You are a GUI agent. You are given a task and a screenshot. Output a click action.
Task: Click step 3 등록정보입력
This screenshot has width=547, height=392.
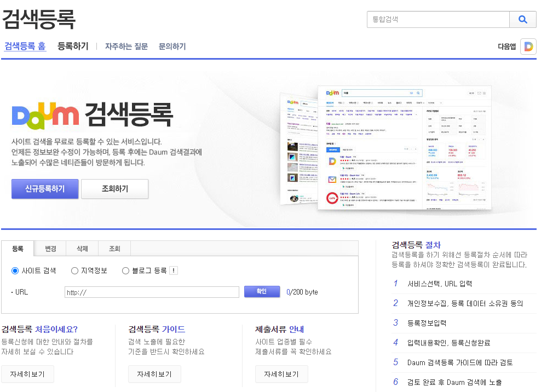[x=427, y=323]
